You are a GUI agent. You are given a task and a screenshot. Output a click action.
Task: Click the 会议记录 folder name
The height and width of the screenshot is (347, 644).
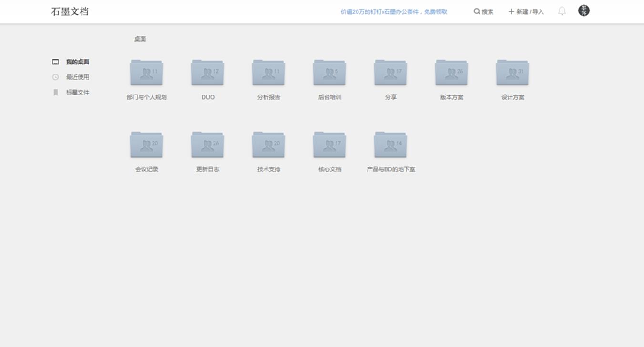(147, 169)
